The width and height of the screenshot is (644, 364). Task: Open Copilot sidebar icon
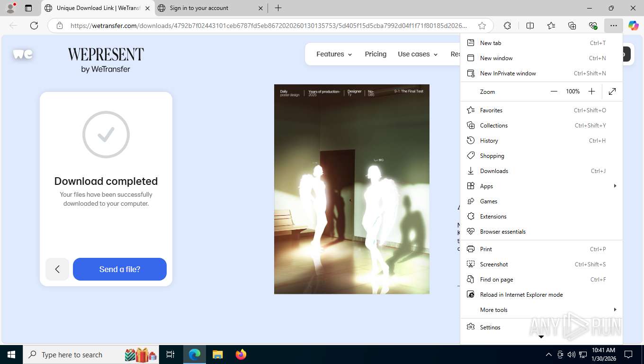(x=633, y=26)
